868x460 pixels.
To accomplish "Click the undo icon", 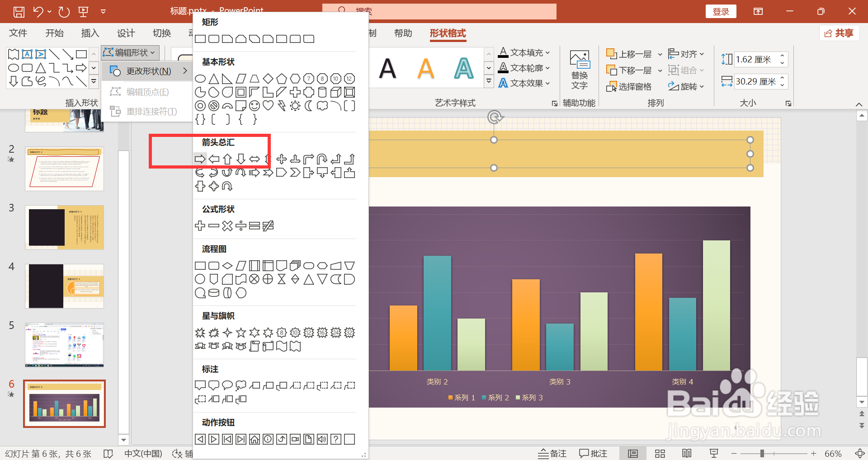I will coord(38,12).
